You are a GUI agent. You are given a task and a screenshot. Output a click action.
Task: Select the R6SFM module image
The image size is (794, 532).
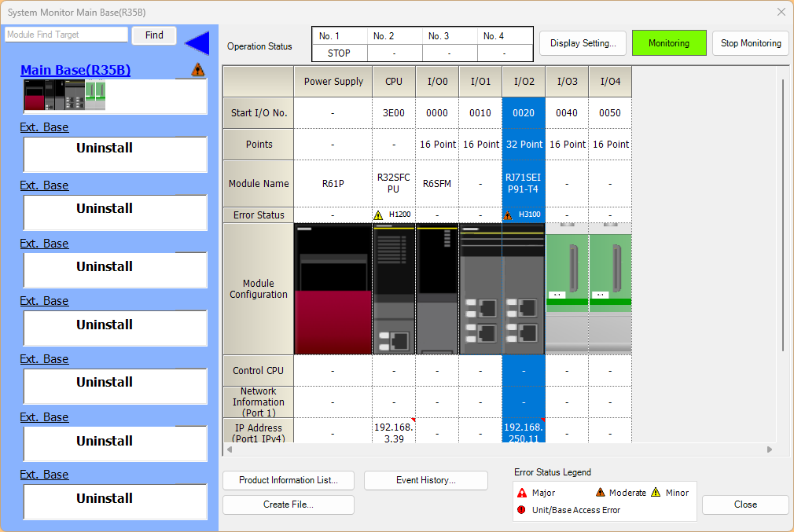[437, 289]
